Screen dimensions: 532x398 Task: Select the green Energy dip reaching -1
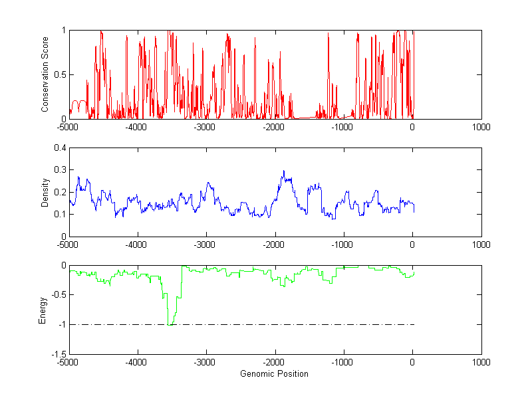tap(170, 324)
